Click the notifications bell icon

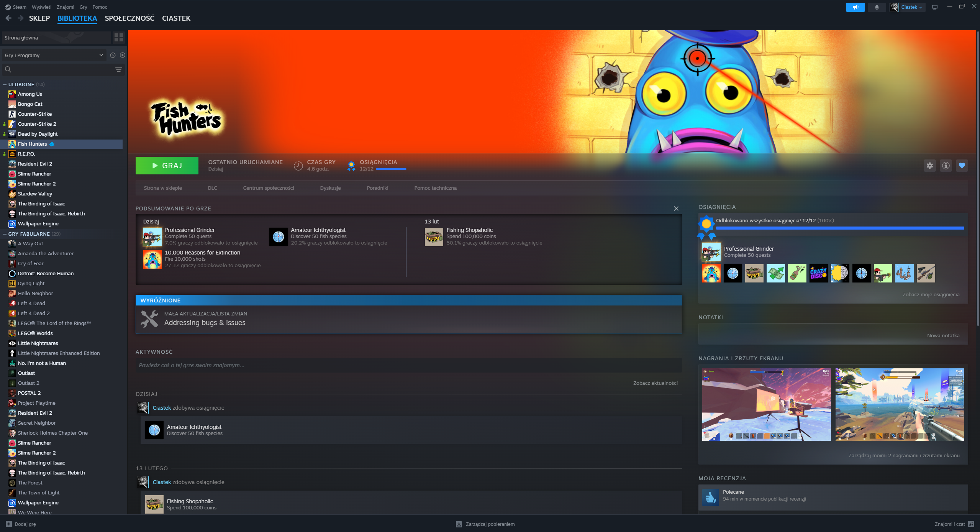pyautogui.click(x=877, y=7)
